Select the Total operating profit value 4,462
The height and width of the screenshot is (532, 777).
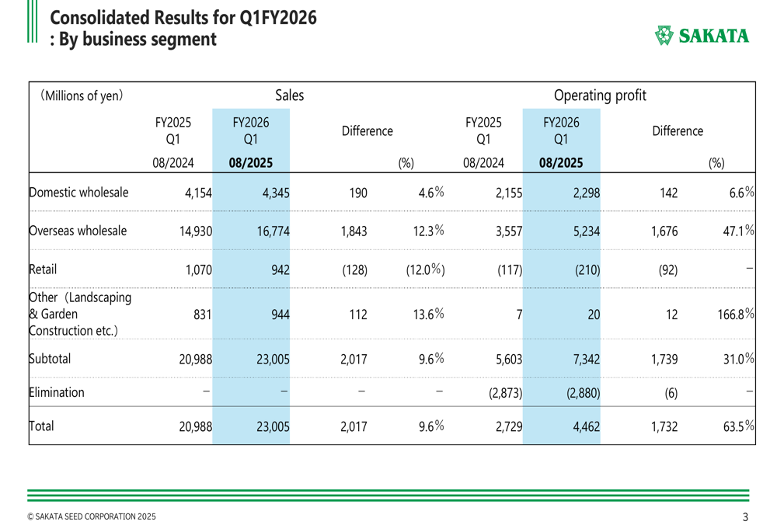pos(584,426)
